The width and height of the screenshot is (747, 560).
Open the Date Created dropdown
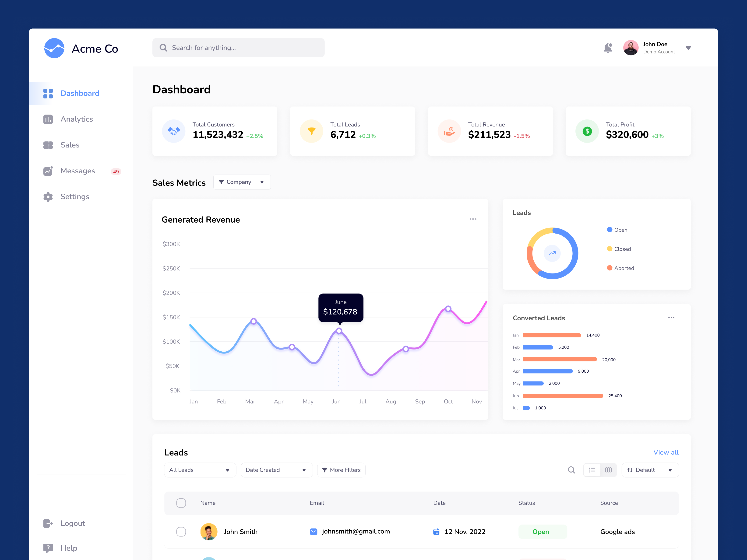(x=276, y=470)
